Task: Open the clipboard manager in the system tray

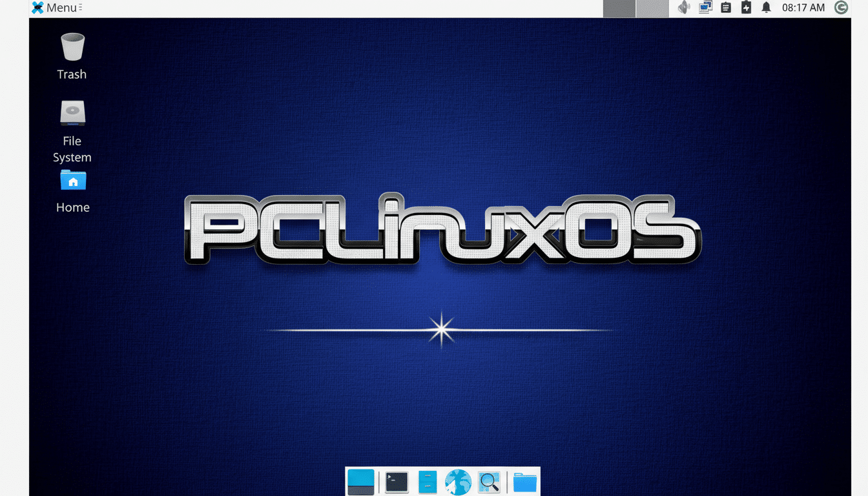Action: [725, 7]
